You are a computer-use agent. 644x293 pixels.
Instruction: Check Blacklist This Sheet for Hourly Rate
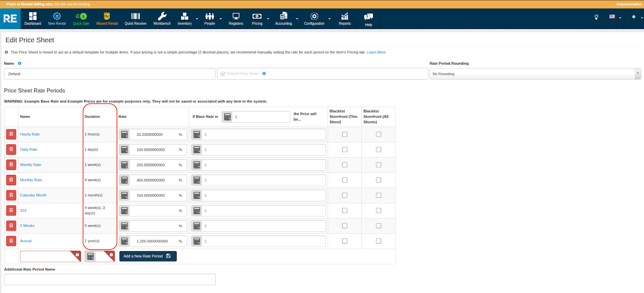coord(345,134)
